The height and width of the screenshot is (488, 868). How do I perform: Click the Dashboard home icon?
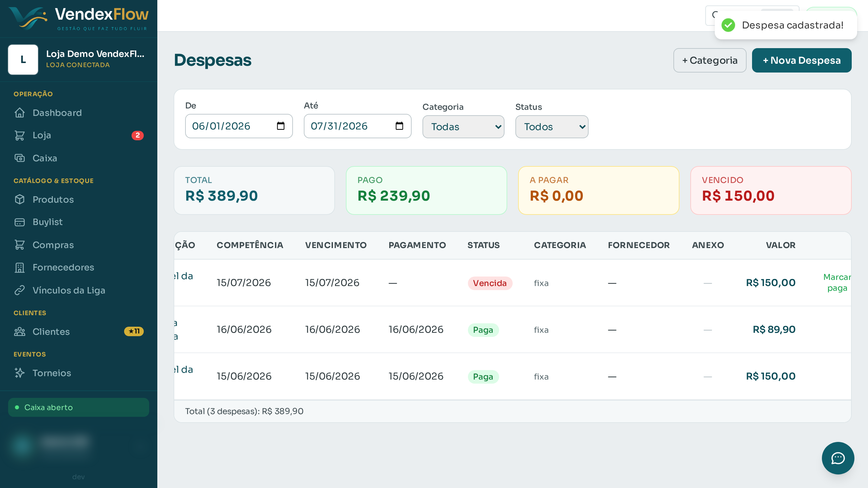click(20, 113)
